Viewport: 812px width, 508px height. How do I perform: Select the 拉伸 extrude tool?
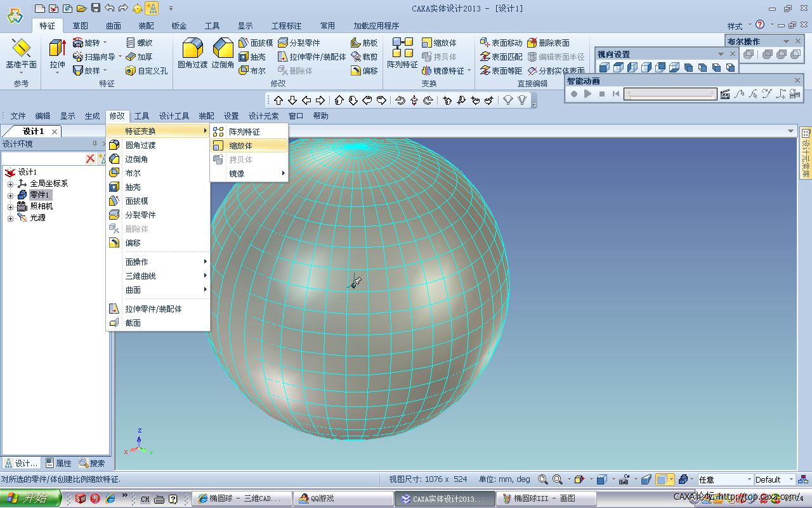click(x=57, y=54)
